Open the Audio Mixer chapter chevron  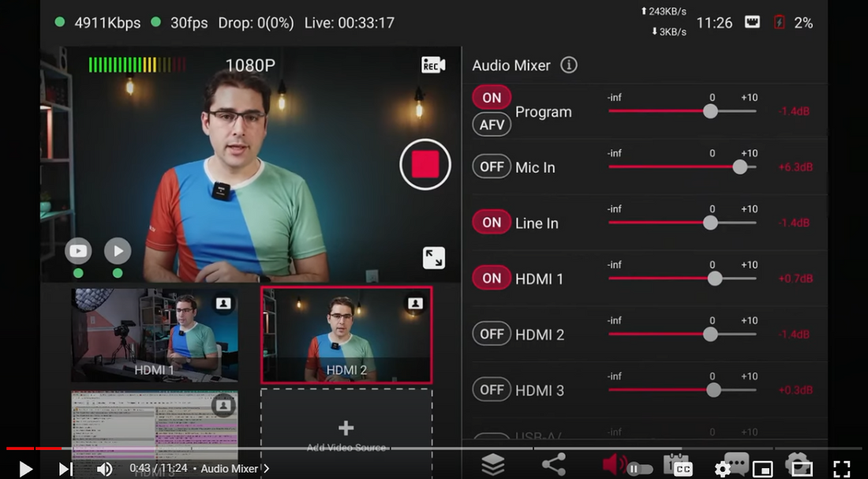(266, 469)
